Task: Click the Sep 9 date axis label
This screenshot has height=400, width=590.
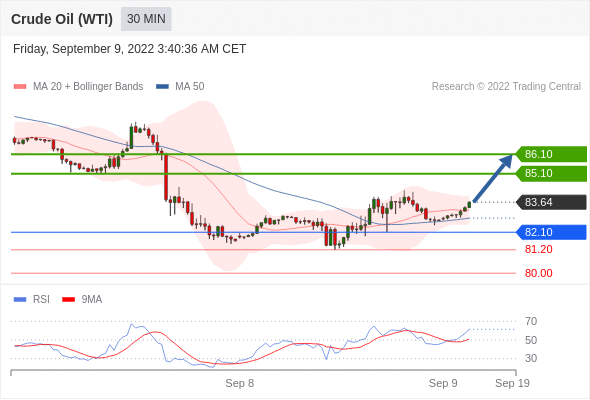Action: click(443, 383)
